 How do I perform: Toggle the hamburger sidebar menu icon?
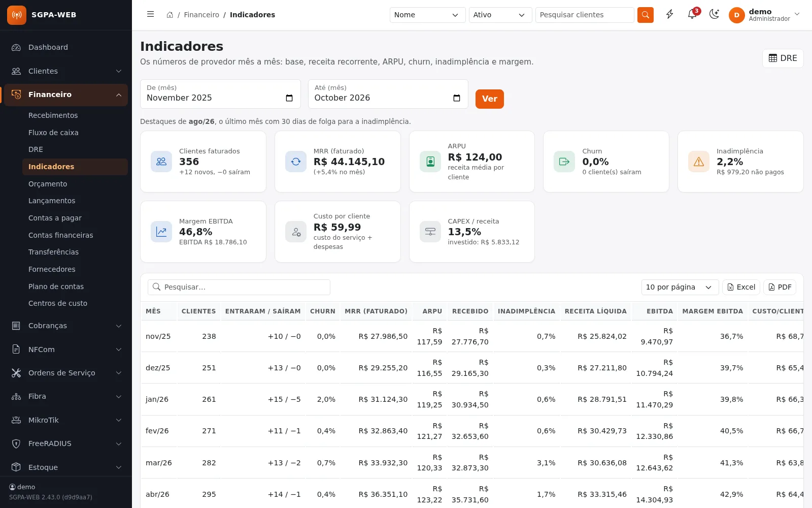pos(150,14)
